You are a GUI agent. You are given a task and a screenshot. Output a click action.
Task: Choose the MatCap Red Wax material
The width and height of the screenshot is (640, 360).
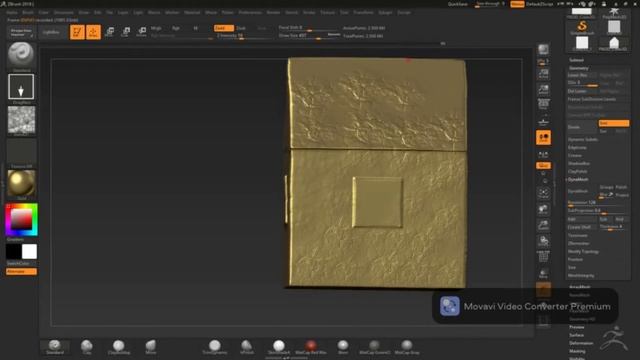pyautogui.click(x=311, y=347)
